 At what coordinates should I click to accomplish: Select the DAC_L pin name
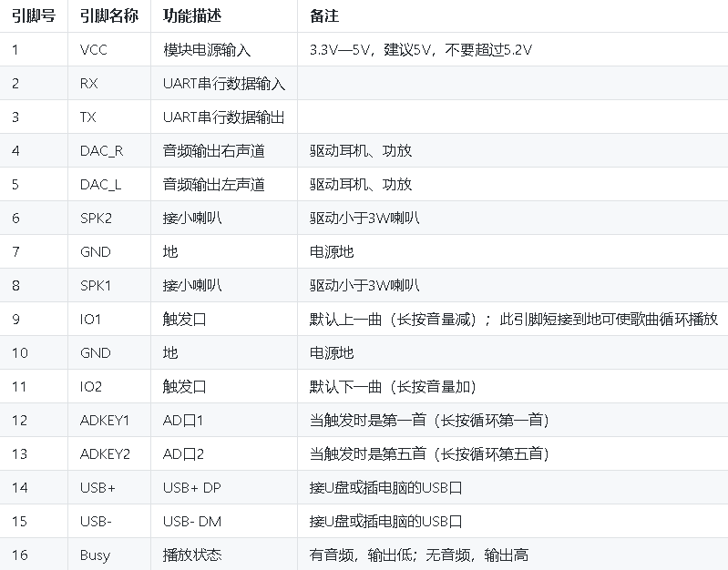(x=101, y=185)
